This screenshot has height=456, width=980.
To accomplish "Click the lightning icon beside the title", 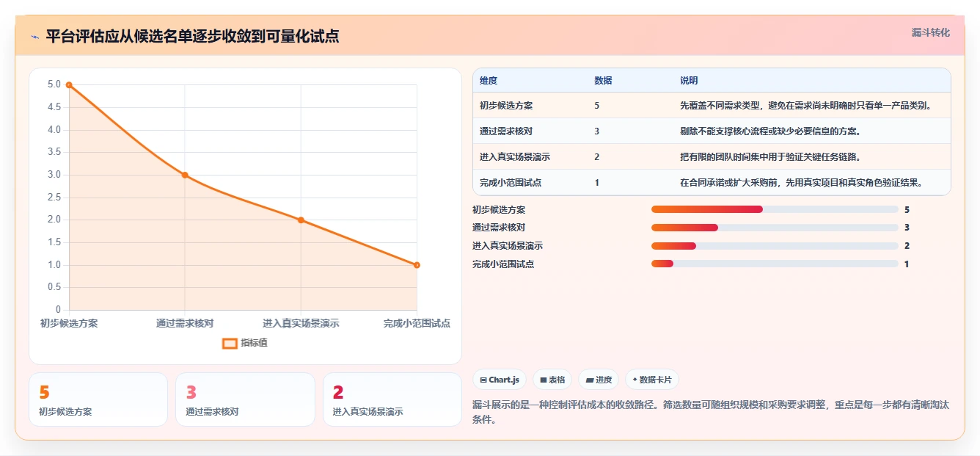I will coord(34,37).
